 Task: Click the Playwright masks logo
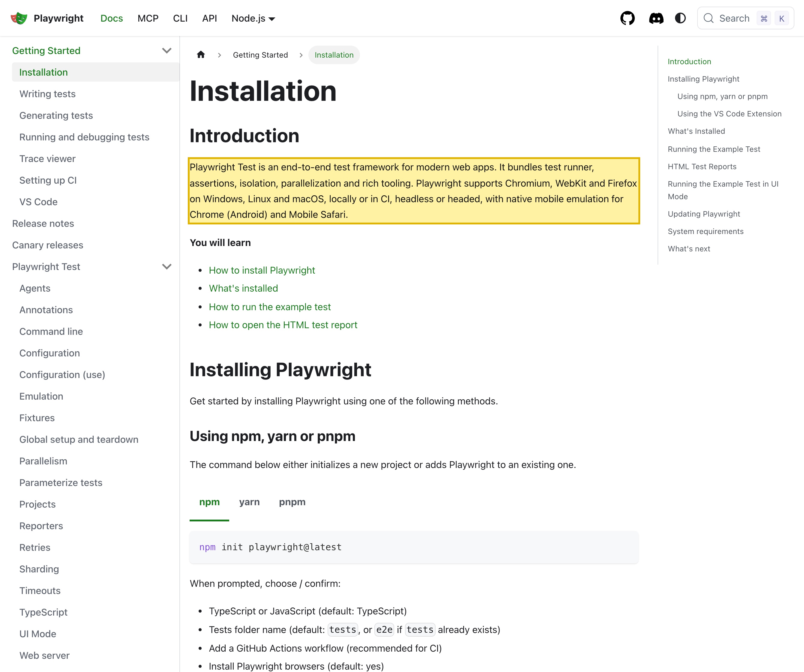point(19,18)
